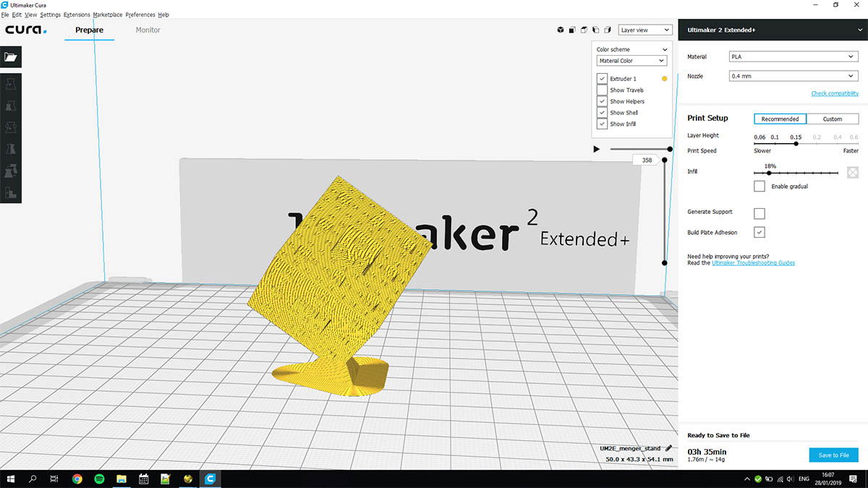Click the Cura logo
Image resolution: width=868 pixels, height=488 pixels.
coord(26,30)
